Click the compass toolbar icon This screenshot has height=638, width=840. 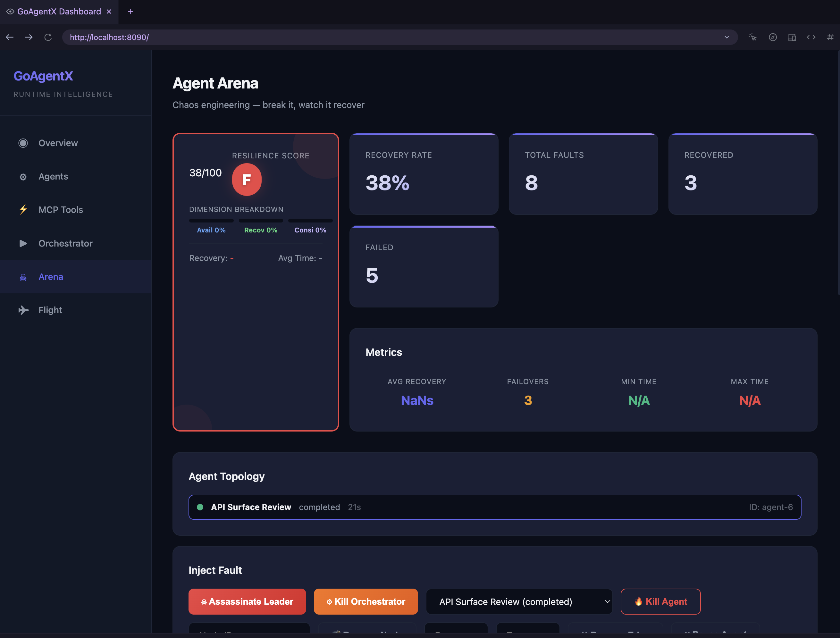(x=772, y=37)
